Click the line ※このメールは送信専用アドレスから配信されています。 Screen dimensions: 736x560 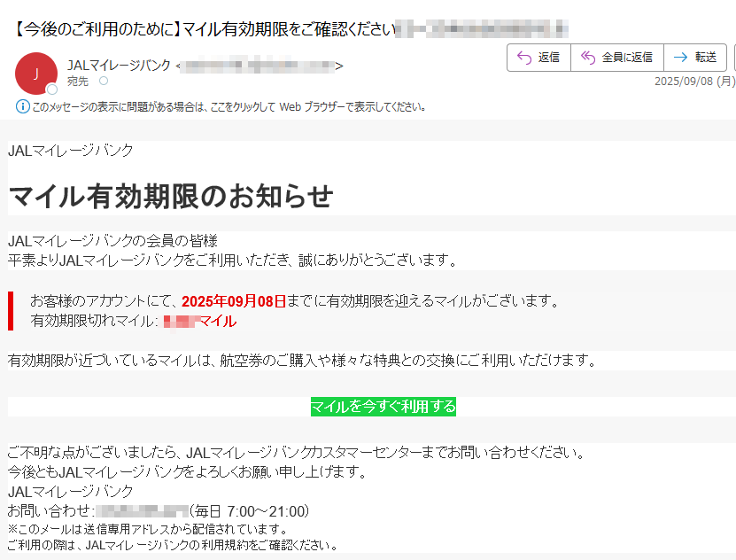coord(148,529)
